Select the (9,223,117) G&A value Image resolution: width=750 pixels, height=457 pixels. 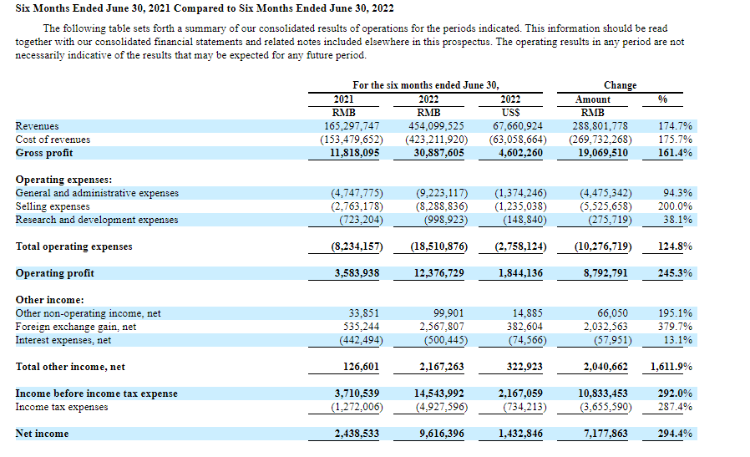point(442,193)
